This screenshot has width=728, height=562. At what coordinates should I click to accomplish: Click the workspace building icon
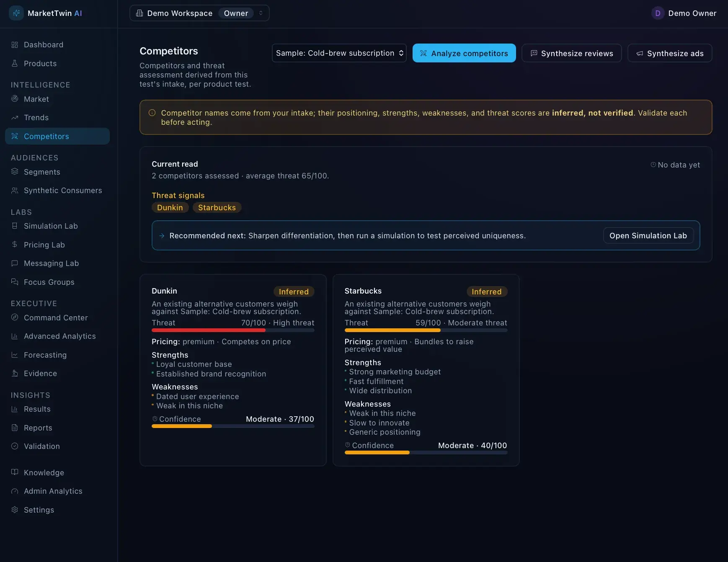click(139, 13)
